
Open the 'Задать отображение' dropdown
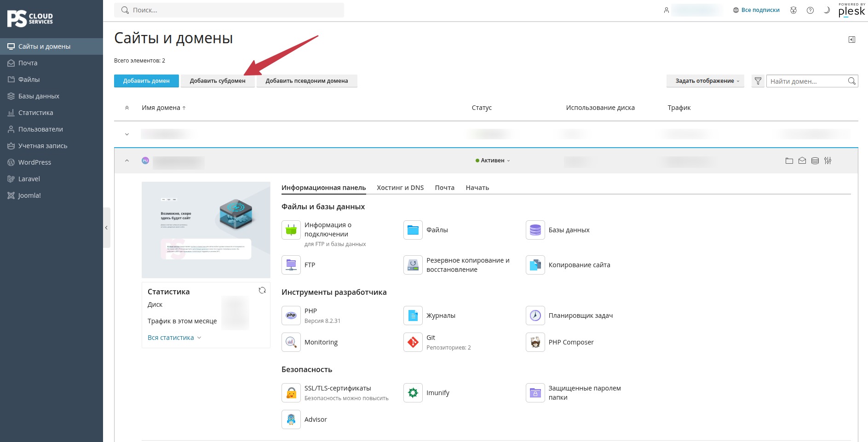[705, 81]
